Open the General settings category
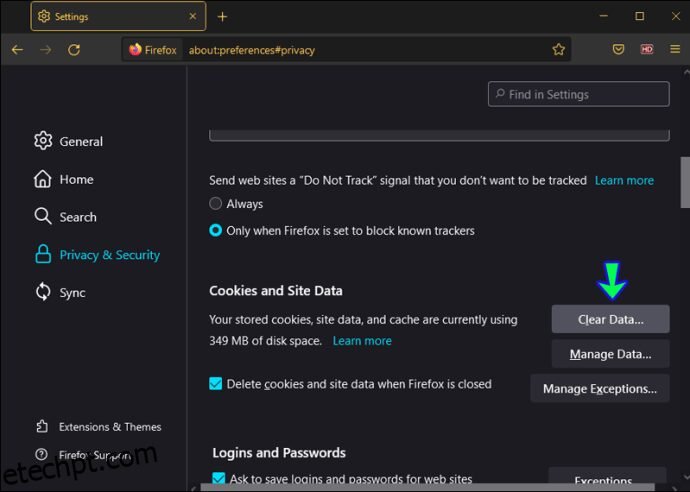Image resolution: width=690 pixels, height=492 pixels. coord(69,141)
